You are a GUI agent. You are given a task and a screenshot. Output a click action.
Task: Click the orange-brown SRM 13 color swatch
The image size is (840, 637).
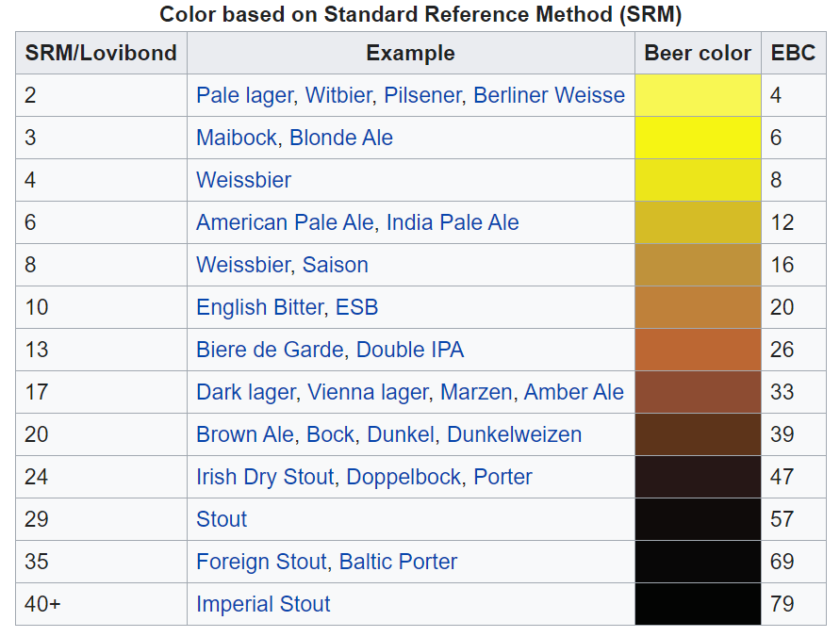click(698, 350)
